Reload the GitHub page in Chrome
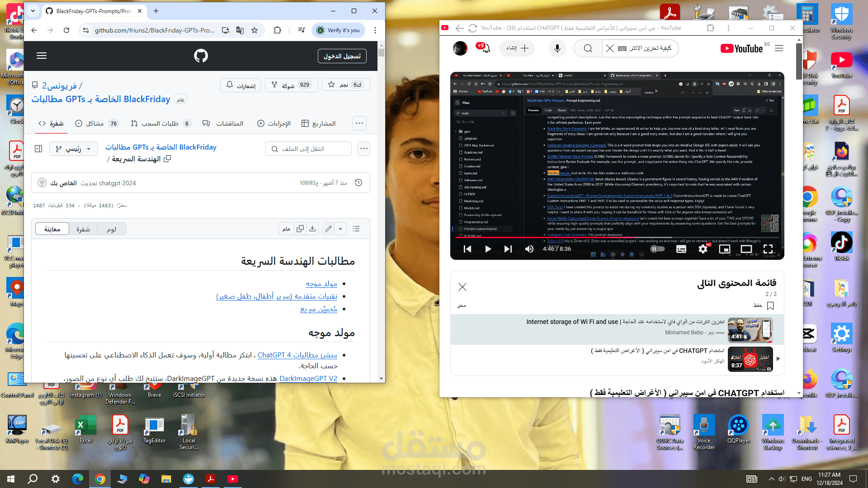This screenshot has height=488, width=868. pyautogui.click(x=66, y=30)
